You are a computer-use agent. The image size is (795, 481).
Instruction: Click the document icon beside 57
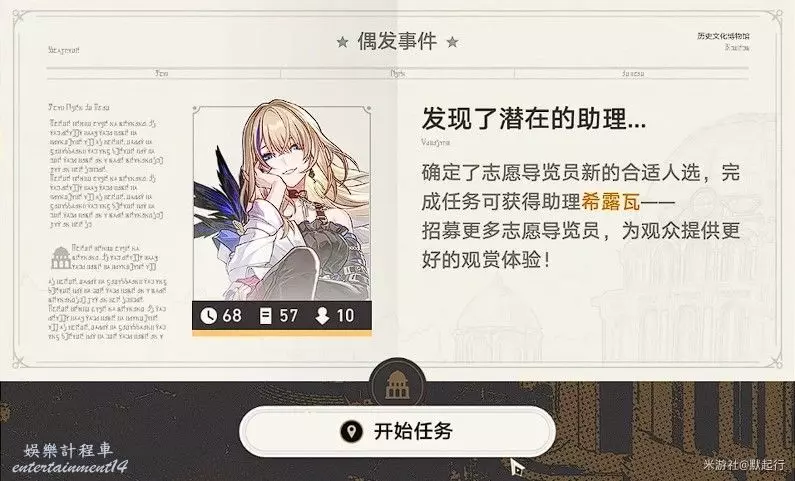tap(265, 316)
